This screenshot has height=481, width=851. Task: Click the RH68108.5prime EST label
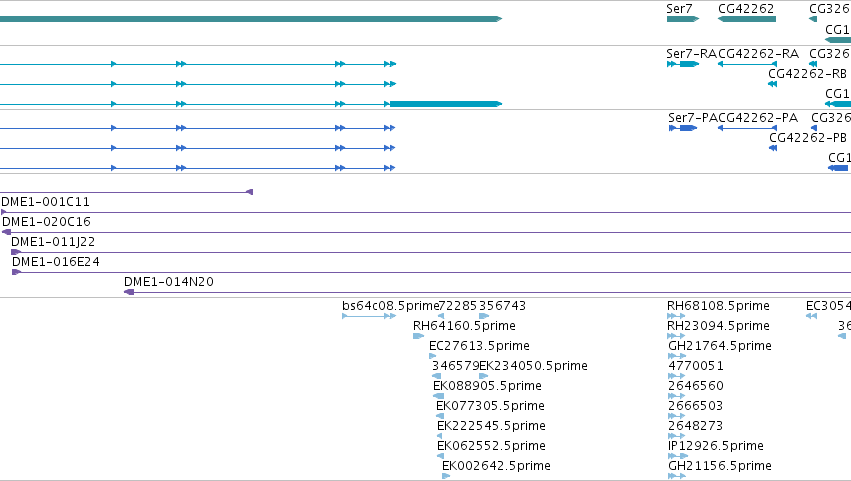[x=718, y=306]
